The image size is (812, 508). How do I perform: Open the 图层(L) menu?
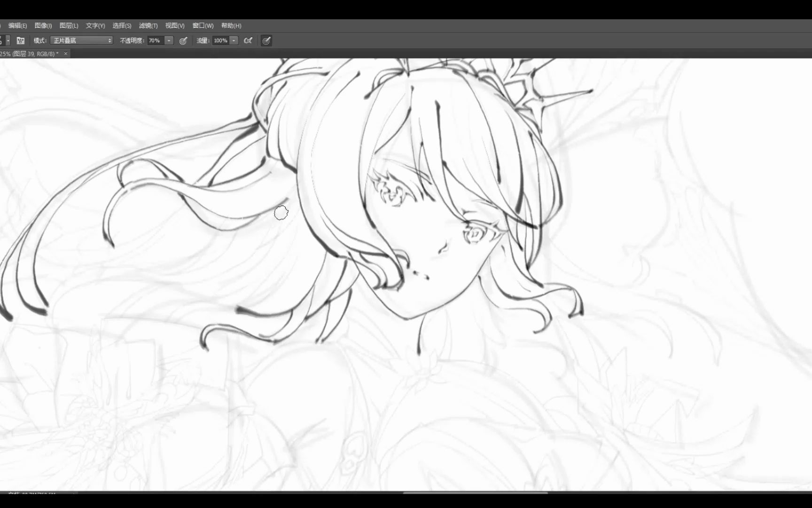[69, 26]
